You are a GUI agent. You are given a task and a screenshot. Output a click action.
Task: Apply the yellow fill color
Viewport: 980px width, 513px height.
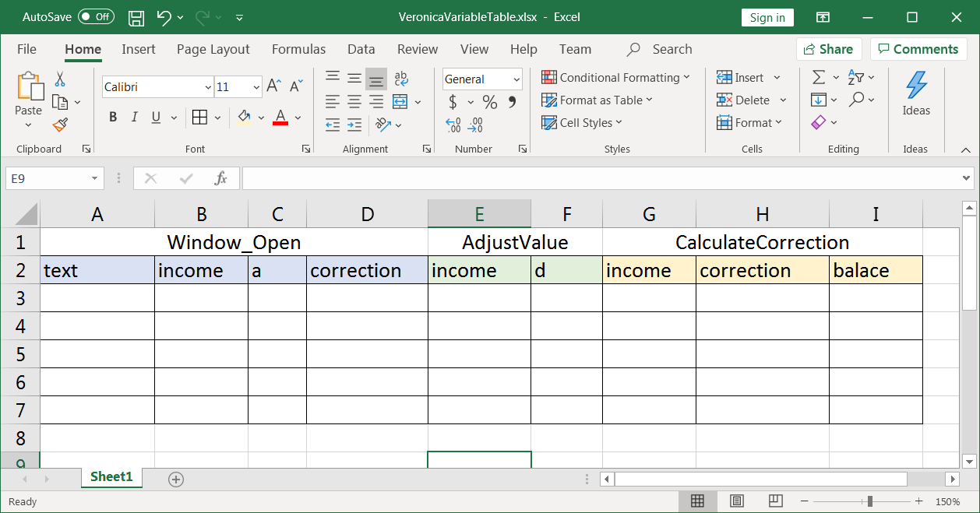tap(244, 118)
